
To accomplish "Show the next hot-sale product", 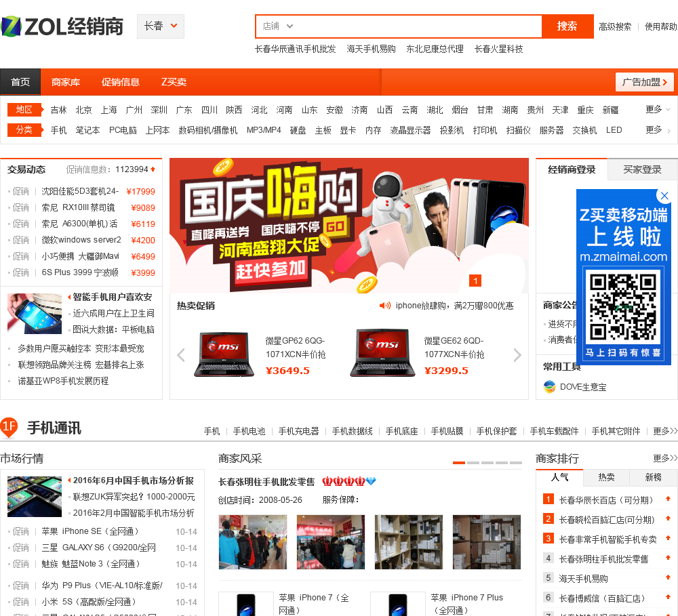I will coord(517,355).
